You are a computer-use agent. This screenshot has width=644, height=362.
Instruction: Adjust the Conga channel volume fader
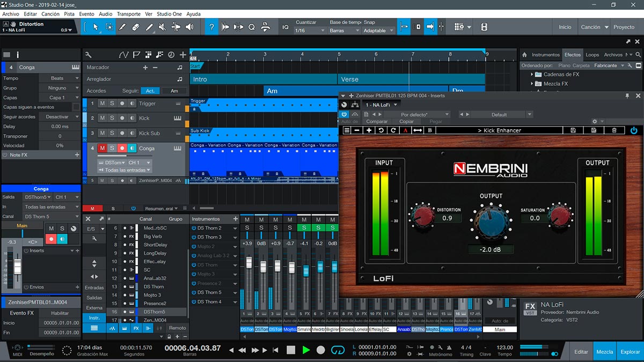click(x=17, y=267)
